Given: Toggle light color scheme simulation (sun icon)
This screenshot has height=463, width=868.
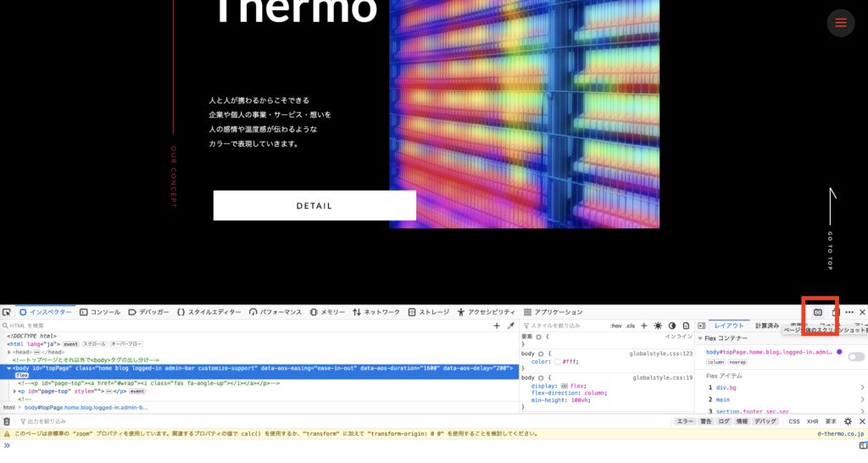Looking at the screenshot, I should click(658, 326).
